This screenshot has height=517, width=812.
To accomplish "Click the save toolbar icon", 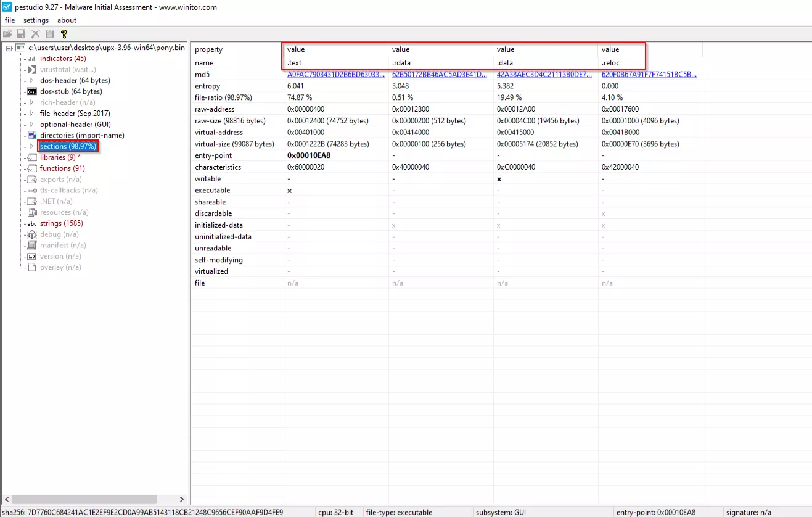I will [x=21, y=34].
